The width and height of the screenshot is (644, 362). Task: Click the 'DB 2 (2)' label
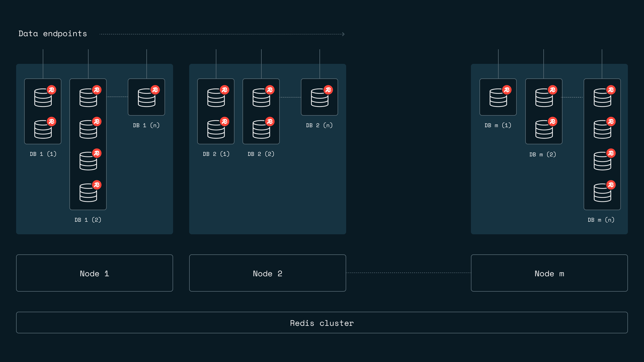[261, 154]
